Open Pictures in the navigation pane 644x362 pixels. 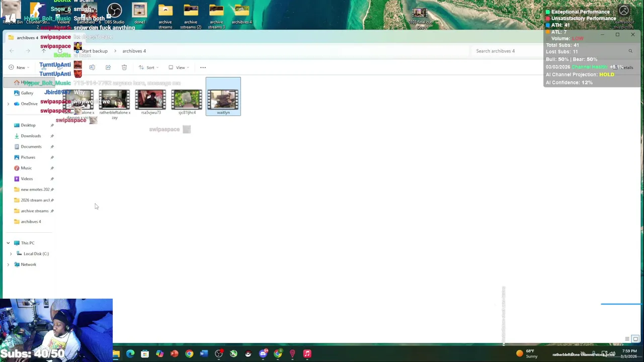pos(28,157)
